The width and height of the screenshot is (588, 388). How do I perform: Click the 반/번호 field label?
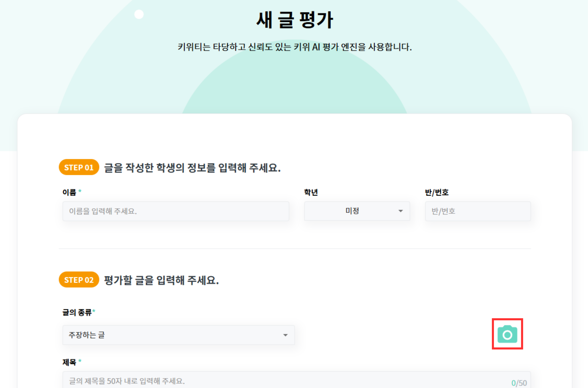click(437, 192)
